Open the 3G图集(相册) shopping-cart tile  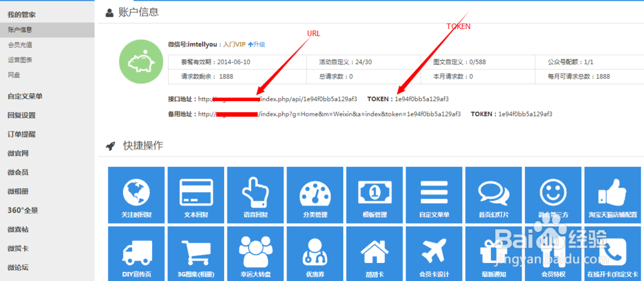(x=196, y=253)
